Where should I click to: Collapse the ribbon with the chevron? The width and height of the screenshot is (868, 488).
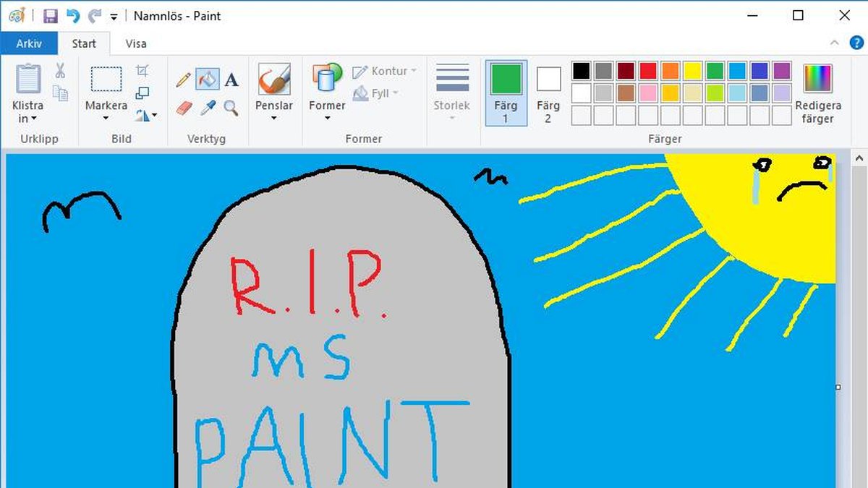(835, 43)
